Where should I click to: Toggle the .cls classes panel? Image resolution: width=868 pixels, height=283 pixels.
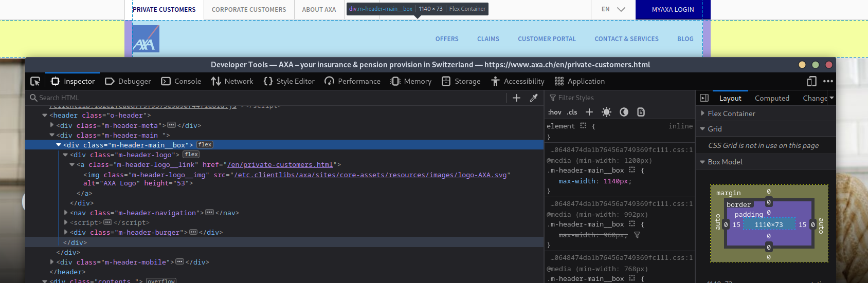click(572, 112)
